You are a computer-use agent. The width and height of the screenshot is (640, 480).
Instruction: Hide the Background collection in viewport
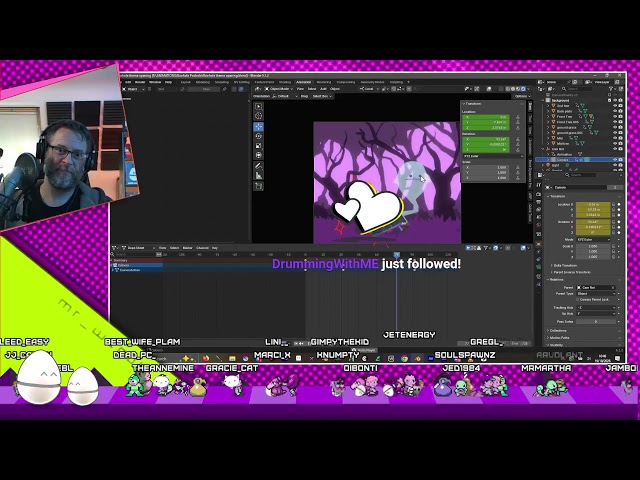615,100
